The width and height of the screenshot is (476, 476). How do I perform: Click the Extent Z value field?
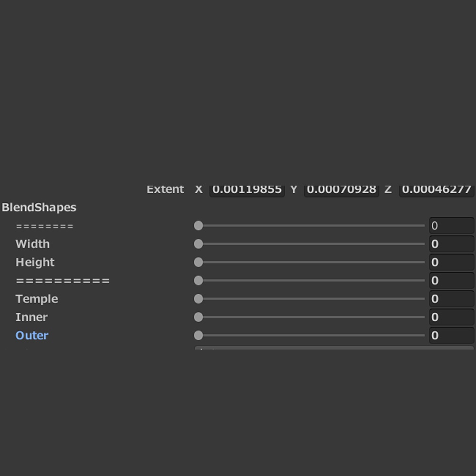point(436,190)
